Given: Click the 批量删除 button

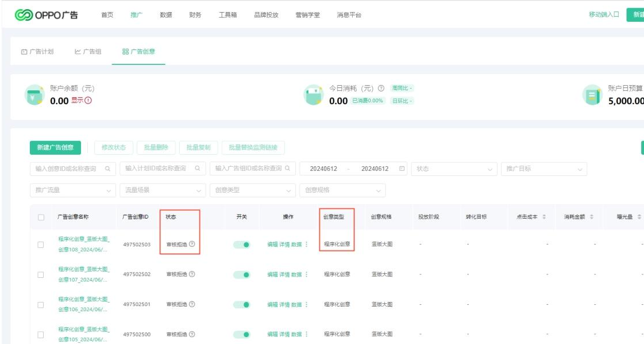Looking at the screenshot, I should [x=156, y=147].
